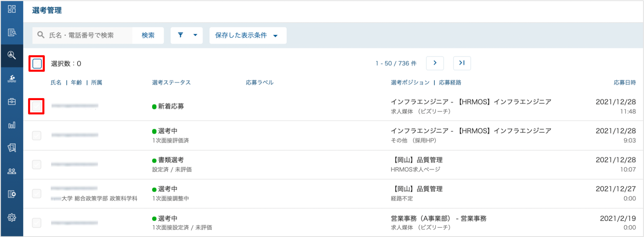Check the 新着応募 applicant row checkbox

(x=36, y=106)
